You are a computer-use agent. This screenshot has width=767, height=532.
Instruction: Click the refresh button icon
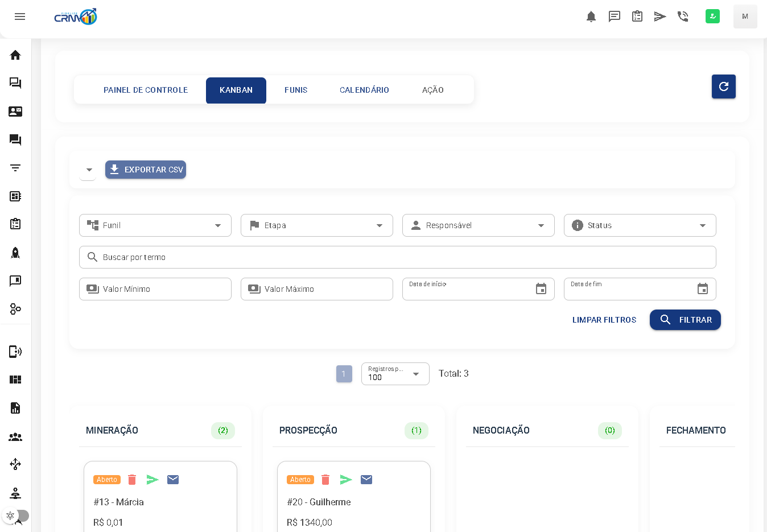pyautogui.click(x=723, y=86)
